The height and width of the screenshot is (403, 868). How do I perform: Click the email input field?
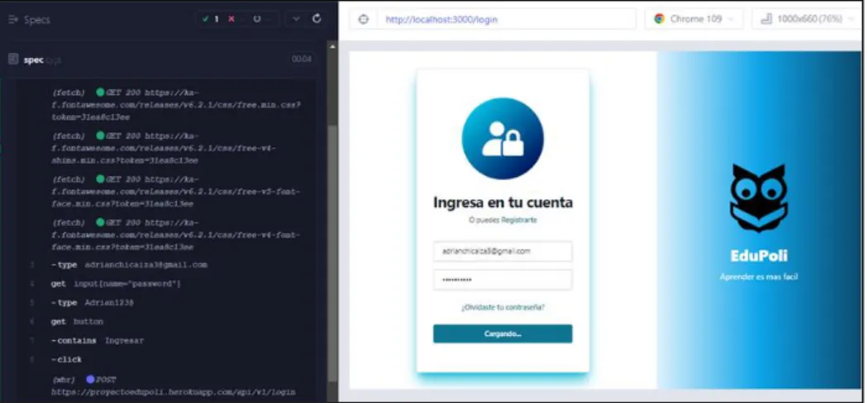tap(503, 251)
